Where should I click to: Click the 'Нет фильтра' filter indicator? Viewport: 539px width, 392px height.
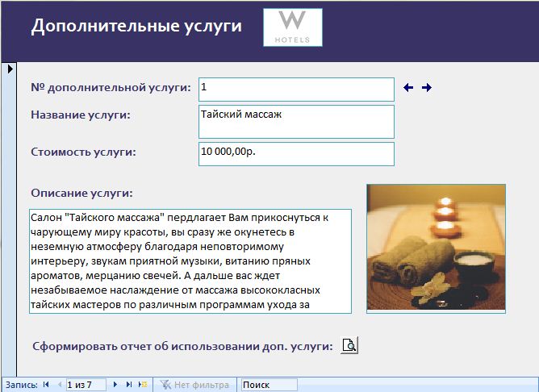tap(195, 385)
